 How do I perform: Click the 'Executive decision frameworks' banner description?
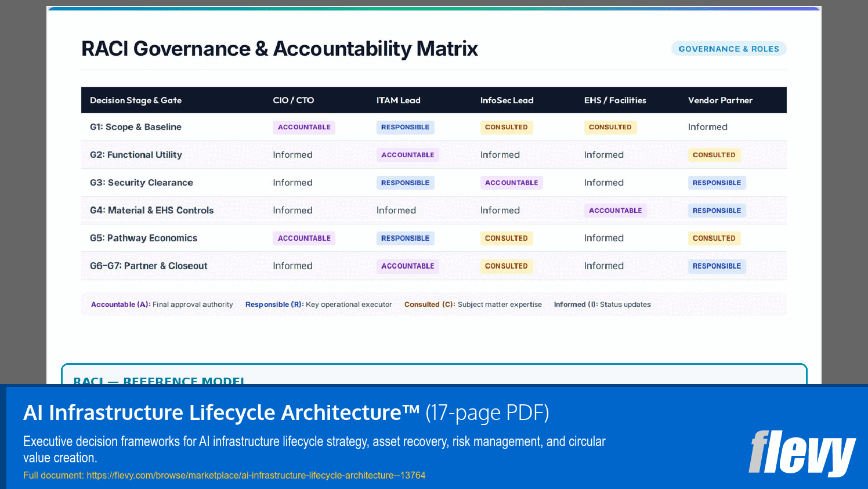pos(314,450)
